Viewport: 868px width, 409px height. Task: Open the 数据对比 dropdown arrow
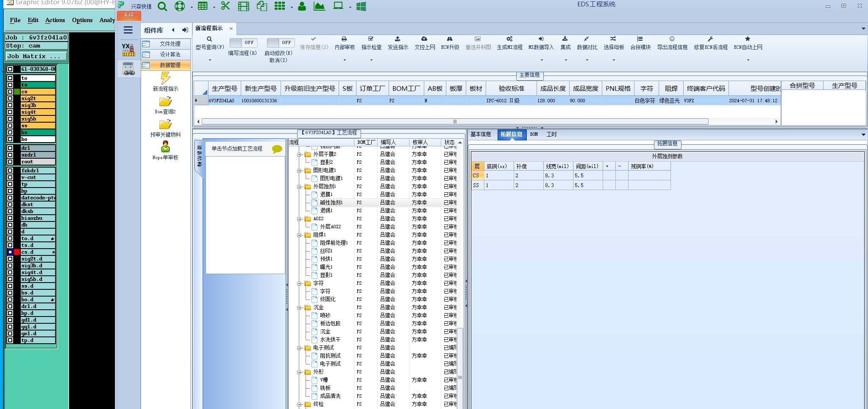(587, 60)
